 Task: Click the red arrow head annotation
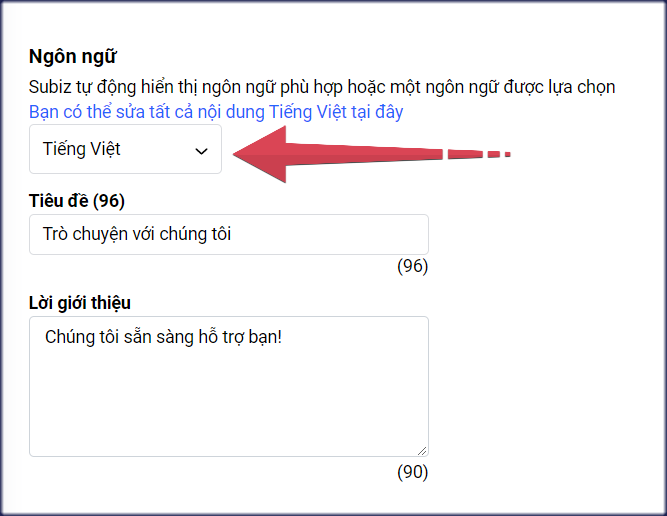click(x=262, y=153)
